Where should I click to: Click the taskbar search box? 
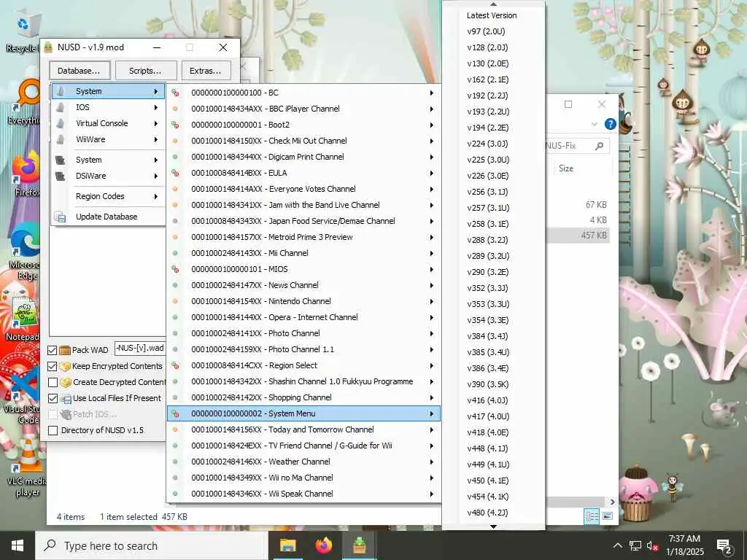click(152, 545)
